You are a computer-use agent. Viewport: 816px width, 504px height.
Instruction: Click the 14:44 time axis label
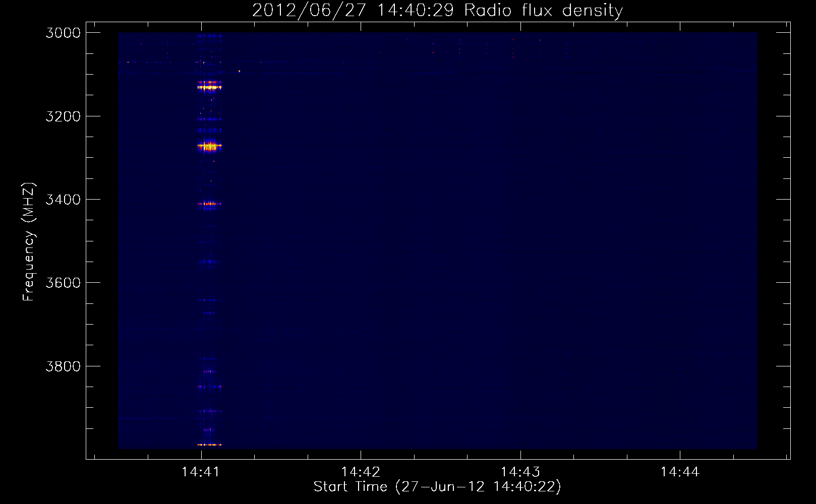(680, 472)
